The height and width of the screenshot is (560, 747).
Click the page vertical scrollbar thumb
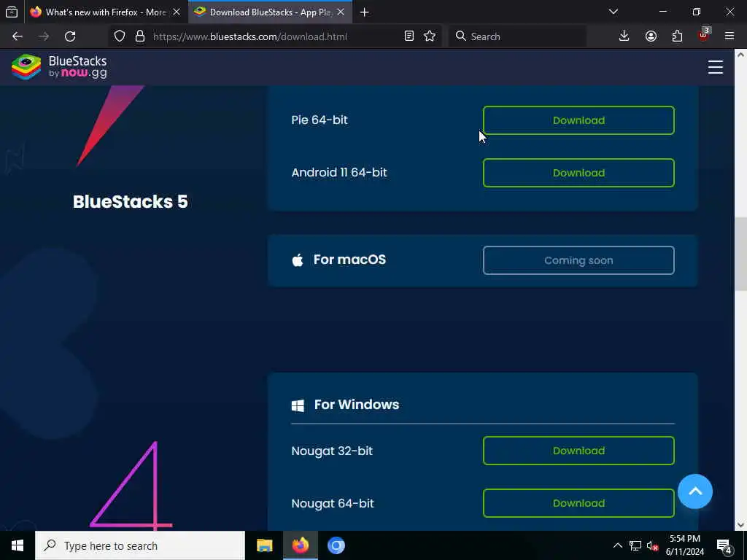(x=740, y=254)
